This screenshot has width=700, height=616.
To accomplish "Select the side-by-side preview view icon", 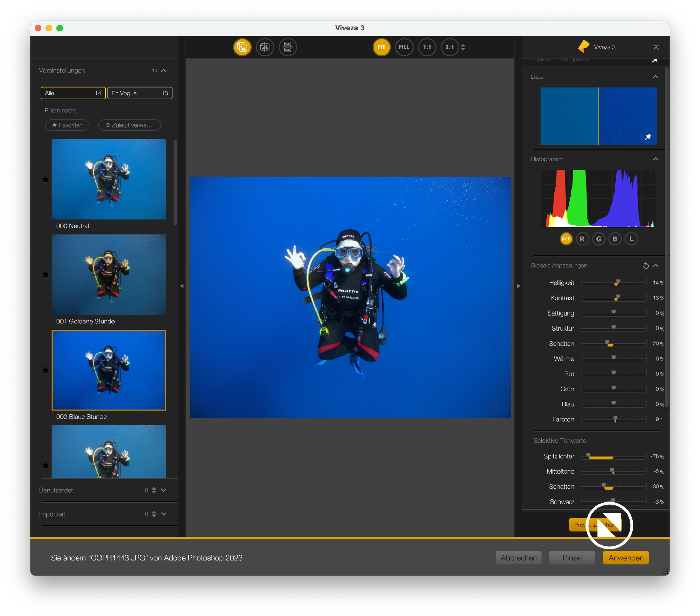I will [288, 47].
